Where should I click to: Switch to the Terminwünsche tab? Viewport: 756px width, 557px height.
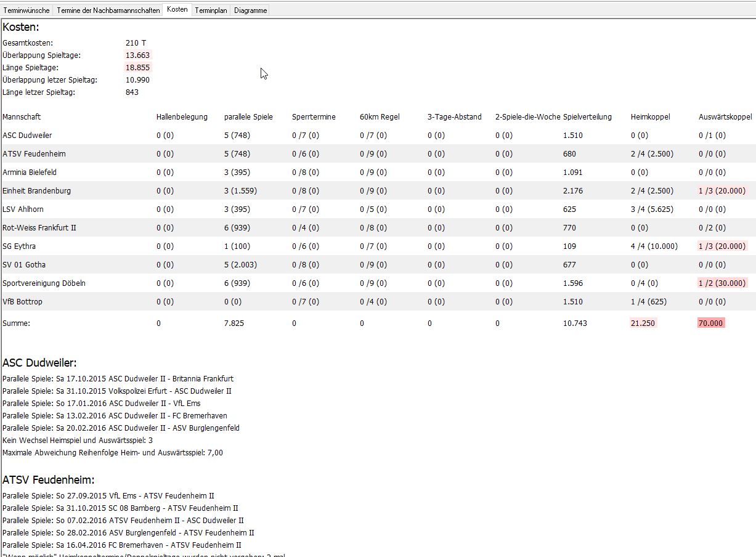(26, 10)
